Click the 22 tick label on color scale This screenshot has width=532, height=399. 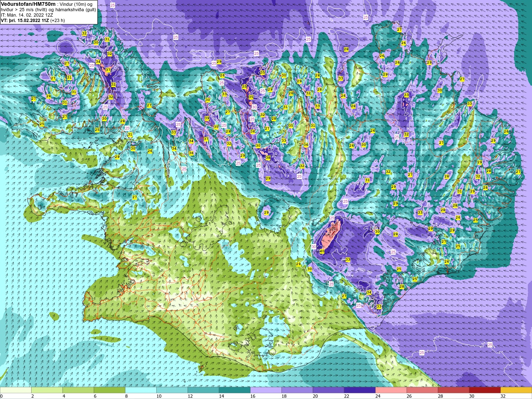point(347,396)
